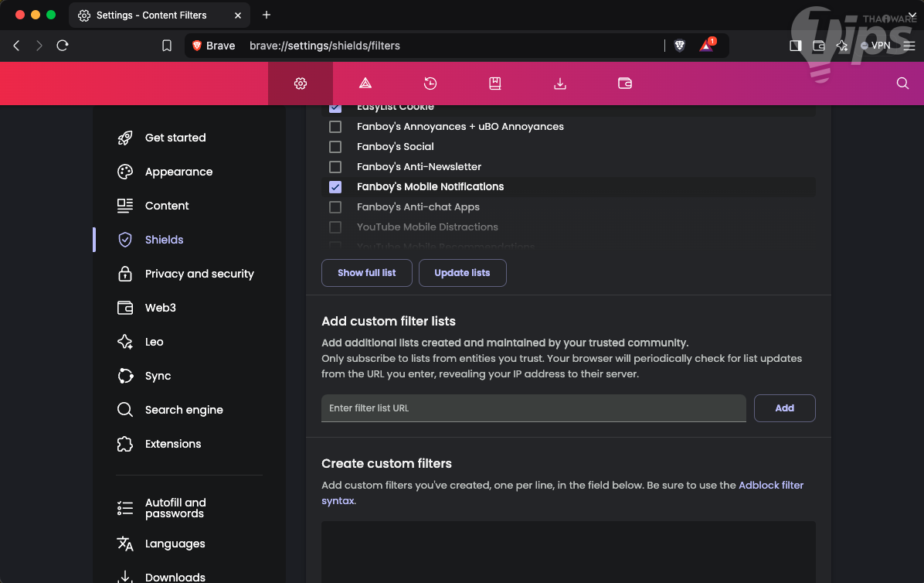This screenshot has width=924, height=583.
Task: Click the Brave Shields lion icon in address bar
Action: [x=680, y=46]
